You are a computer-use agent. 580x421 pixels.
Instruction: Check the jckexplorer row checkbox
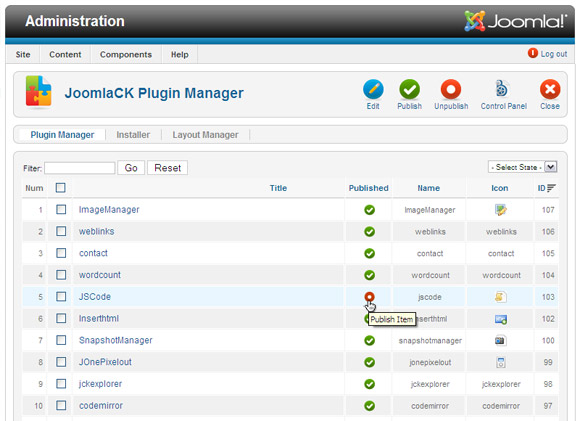coord(61,384)
